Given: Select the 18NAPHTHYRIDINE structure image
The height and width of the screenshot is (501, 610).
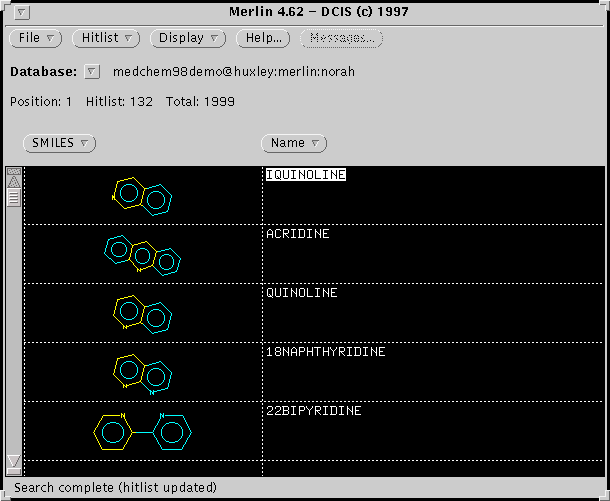Looking at the screenshot, I should (142, 372).
